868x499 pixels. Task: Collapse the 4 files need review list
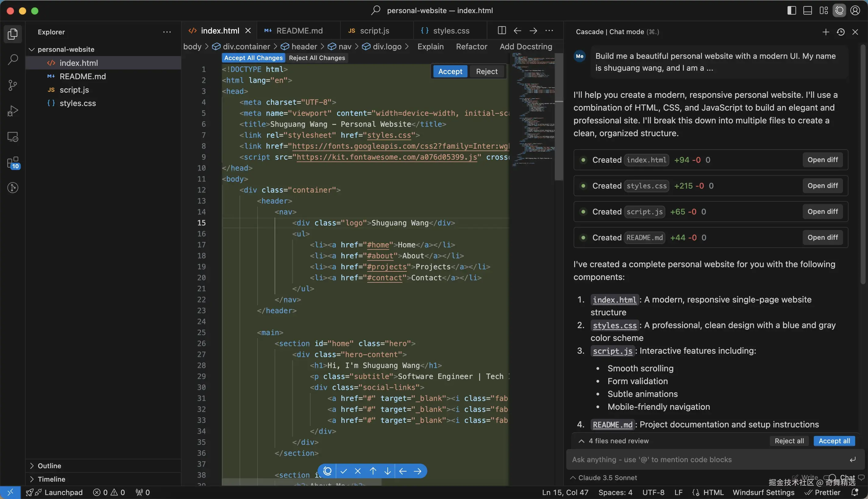tap(582, 441)
